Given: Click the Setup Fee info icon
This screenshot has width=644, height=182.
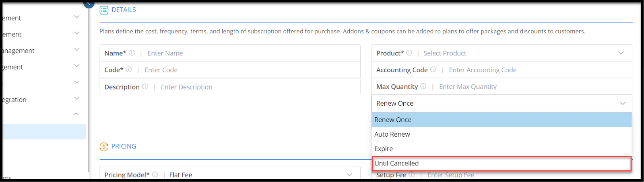Looking at the screenshot, I should coord(412,174).
